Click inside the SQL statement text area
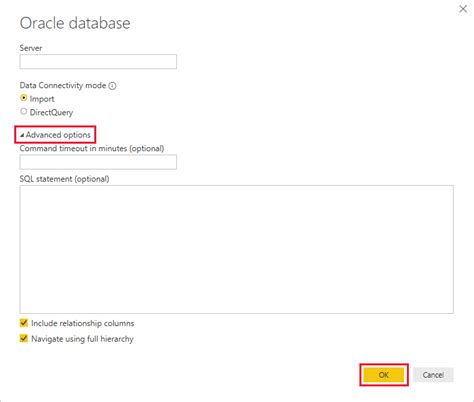 click(236, 249)
